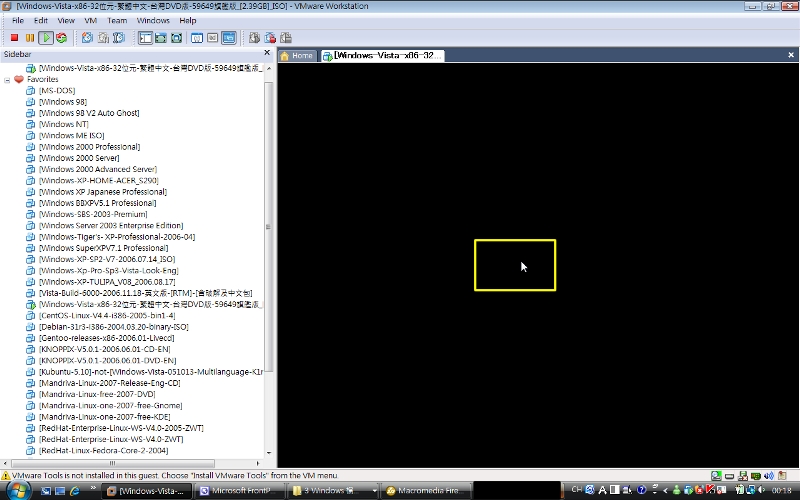Click the Take Snapshot toolbar icon
Viewport: 800px width, 500px height.
(88, 38)
